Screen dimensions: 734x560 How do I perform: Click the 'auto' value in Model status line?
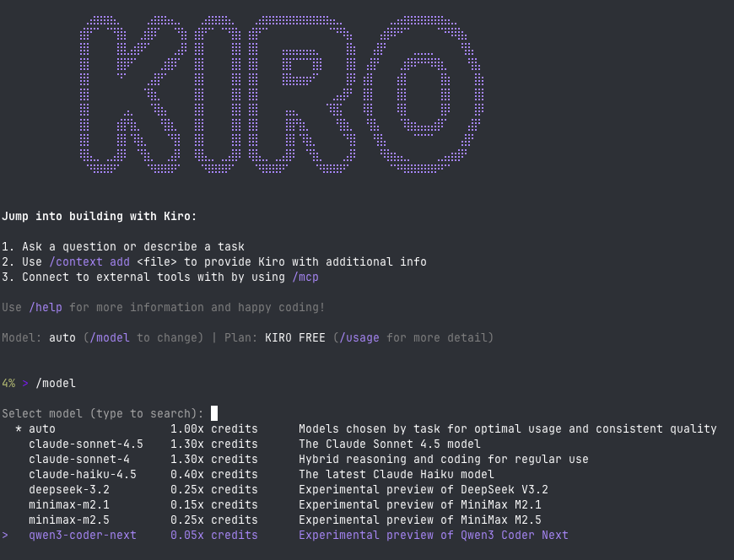coord(62,338)
